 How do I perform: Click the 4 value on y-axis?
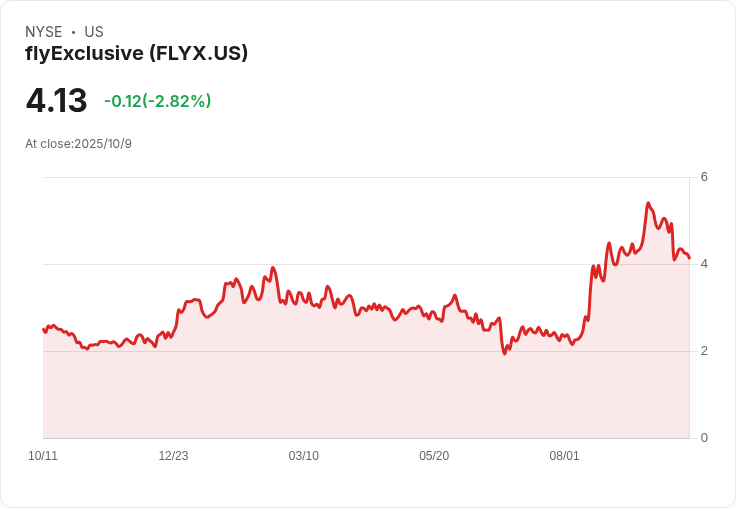pyautogui.click(x=704, y=264)
